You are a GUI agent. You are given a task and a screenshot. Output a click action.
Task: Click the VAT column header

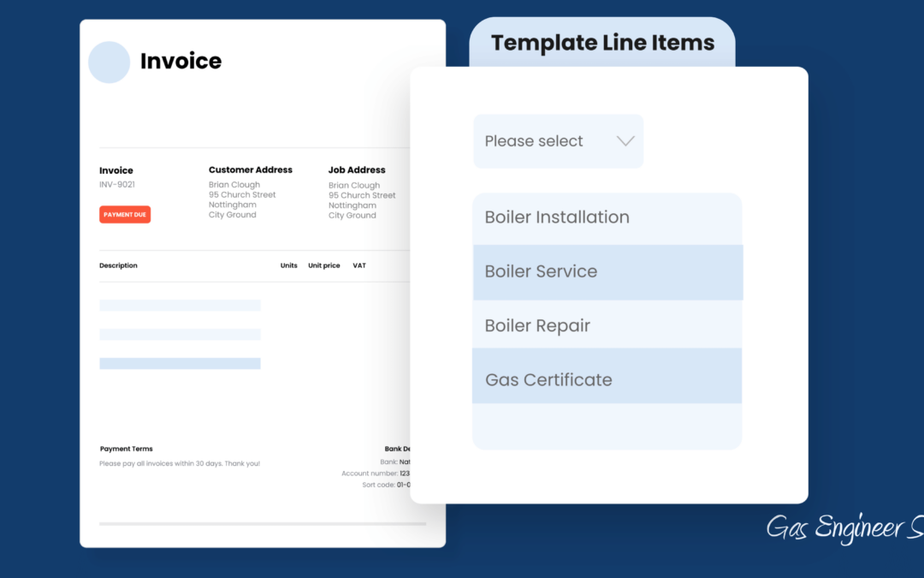(359, 265)
